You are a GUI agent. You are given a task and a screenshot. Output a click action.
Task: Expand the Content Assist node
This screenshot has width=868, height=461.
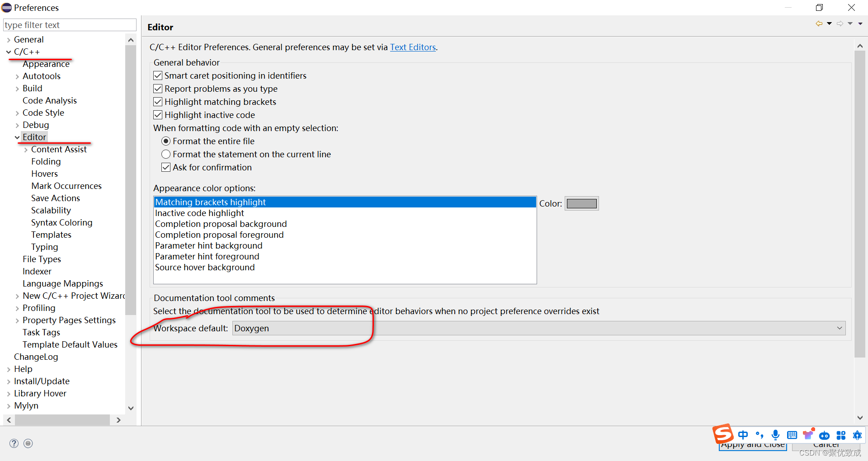(x=26, y=150)
